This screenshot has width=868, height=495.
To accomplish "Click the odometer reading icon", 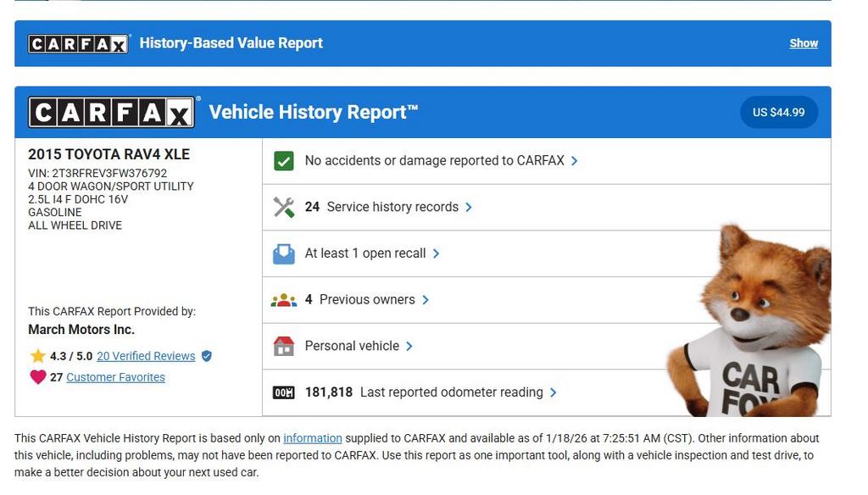I will [x=284, y=392].
